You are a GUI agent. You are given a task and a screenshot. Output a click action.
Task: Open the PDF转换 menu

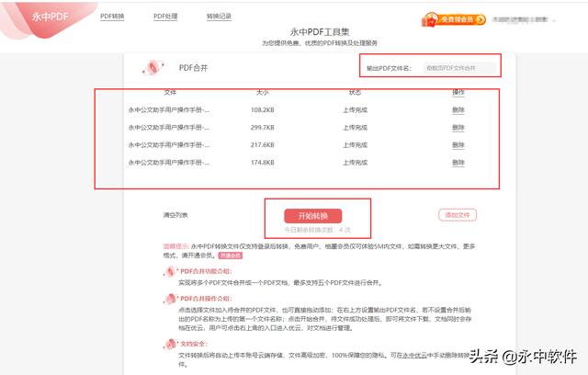(112, 17)
